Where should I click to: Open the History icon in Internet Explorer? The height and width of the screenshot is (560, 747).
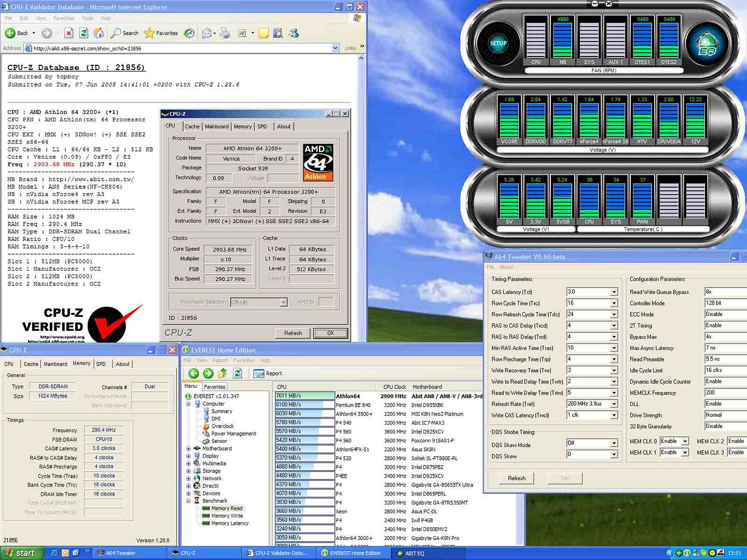click(x=189, y=33)
